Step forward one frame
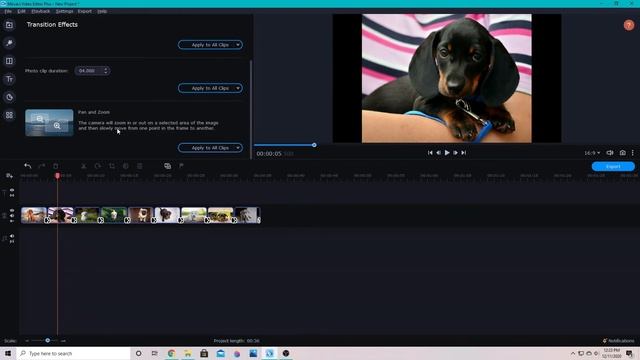The width and height of the screenshot is (640, 360). click(456, 153)
